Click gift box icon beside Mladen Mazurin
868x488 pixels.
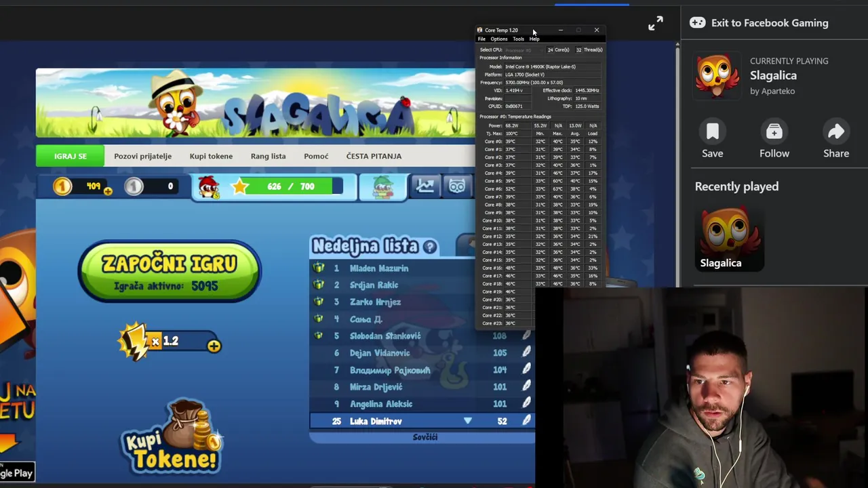pos(318,268)
